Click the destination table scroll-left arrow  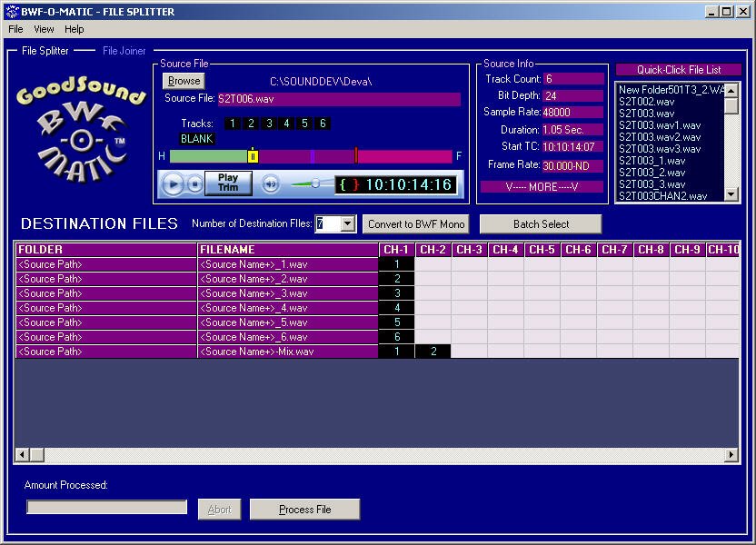coord(22,454)
